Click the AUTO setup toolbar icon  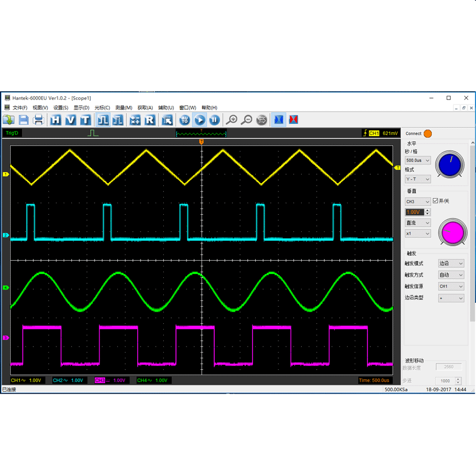[184, 120]
